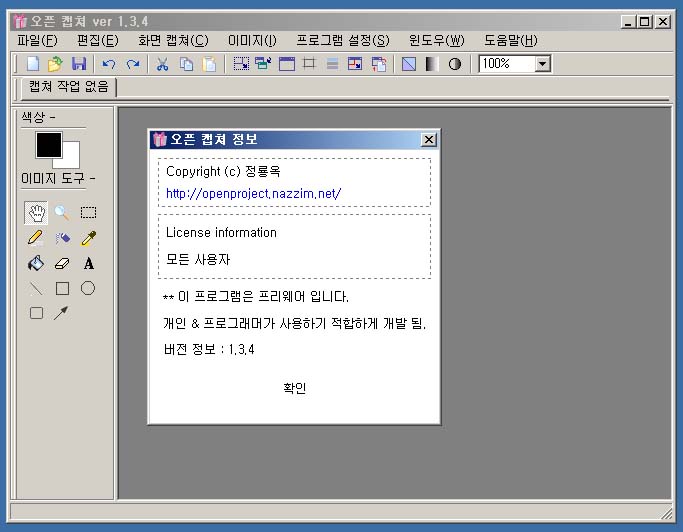Click the horizontal-lines toolbar icon

(332, 64)
